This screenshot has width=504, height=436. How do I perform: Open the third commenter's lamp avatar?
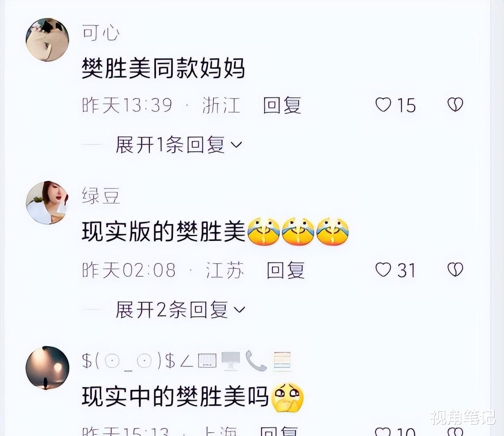click(47, 368)
